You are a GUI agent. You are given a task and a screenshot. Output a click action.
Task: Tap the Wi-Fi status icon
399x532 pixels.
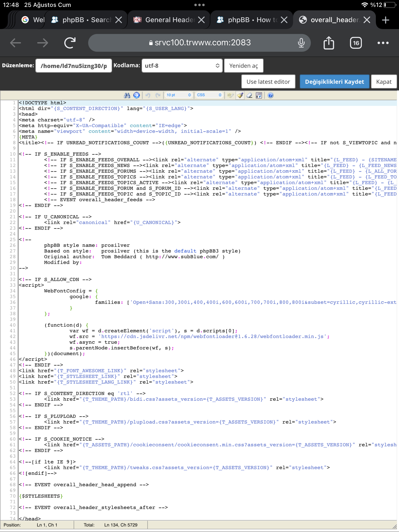click(x=365, y=5)
